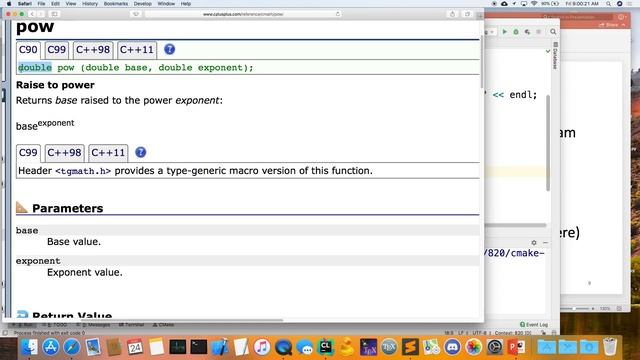The image size is (640, 360).
Task: Open Photos from the dock
Action: pyautogui.click(x=474, y=347)
